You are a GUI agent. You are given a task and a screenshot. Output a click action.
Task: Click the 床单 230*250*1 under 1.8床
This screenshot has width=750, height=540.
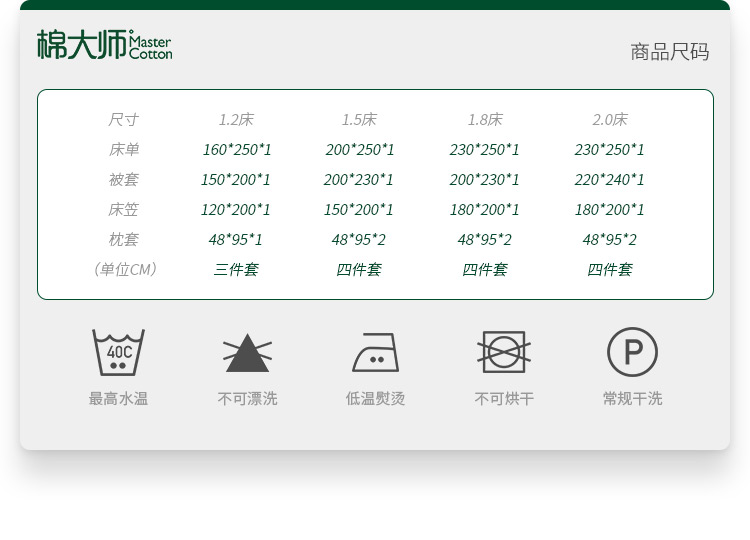tap(484, 150)
